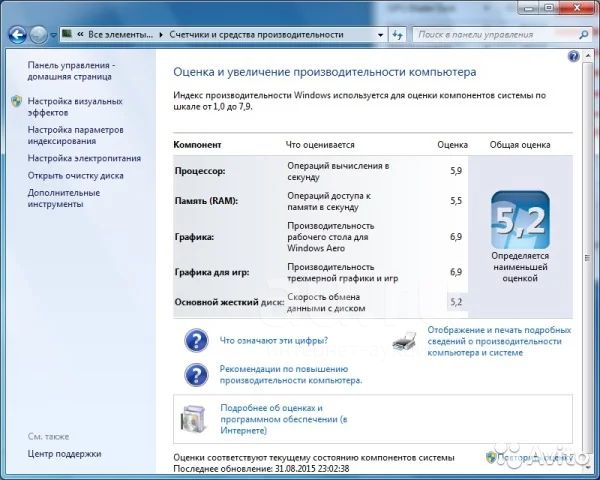The width and height of the screenshot is (600, 480).
Task: Select the "Процессор:" row label
Action: [x=200, y=171]
